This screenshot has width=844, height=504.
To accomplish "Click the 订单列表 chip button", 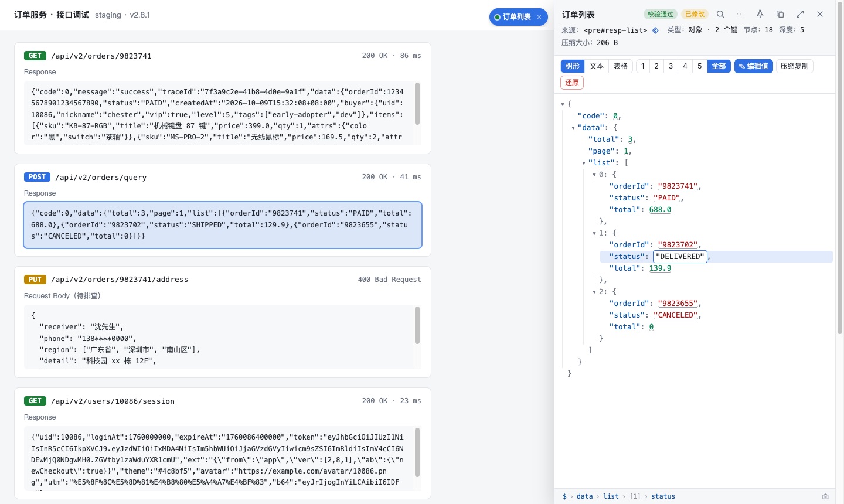I will click(518, 17).
